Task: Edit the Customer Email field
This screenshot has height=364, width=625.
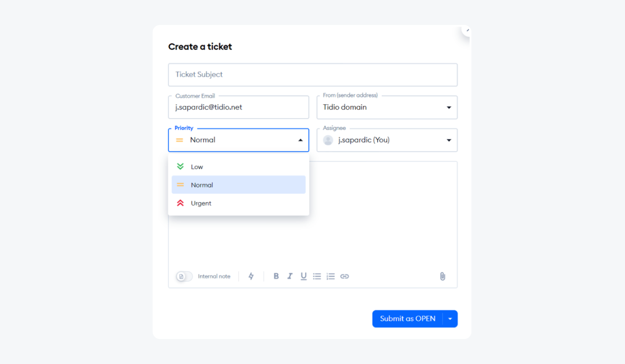Action: click(x=238, y=107)
